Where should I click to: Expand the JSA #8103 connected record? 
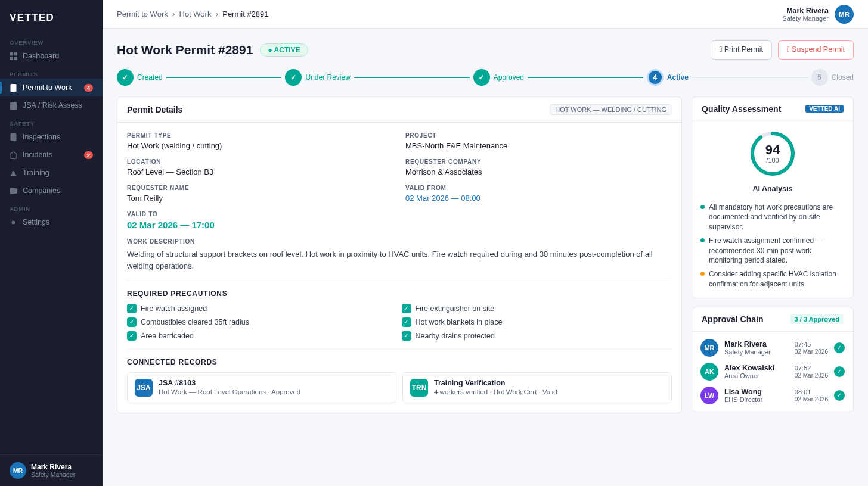pyautogui.click(x=261, y=387)
